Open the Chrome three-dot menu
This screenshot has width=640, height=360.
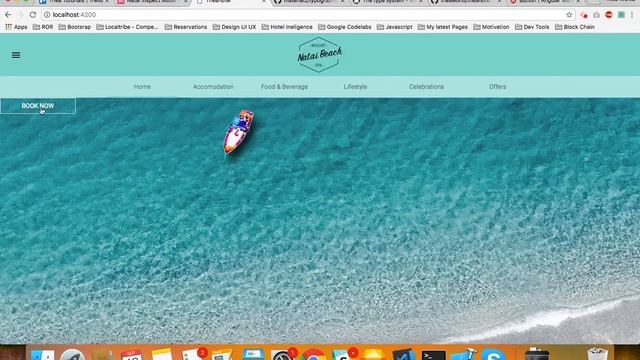pyautogui.click(x=632, y=15)
